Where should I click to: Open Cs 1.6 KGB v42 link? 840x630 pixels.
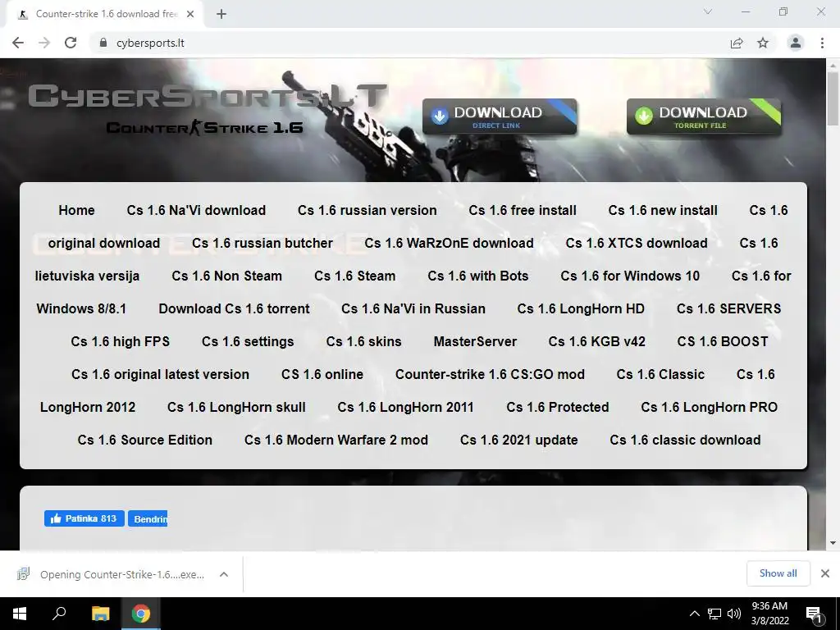(x=597, y=341)
